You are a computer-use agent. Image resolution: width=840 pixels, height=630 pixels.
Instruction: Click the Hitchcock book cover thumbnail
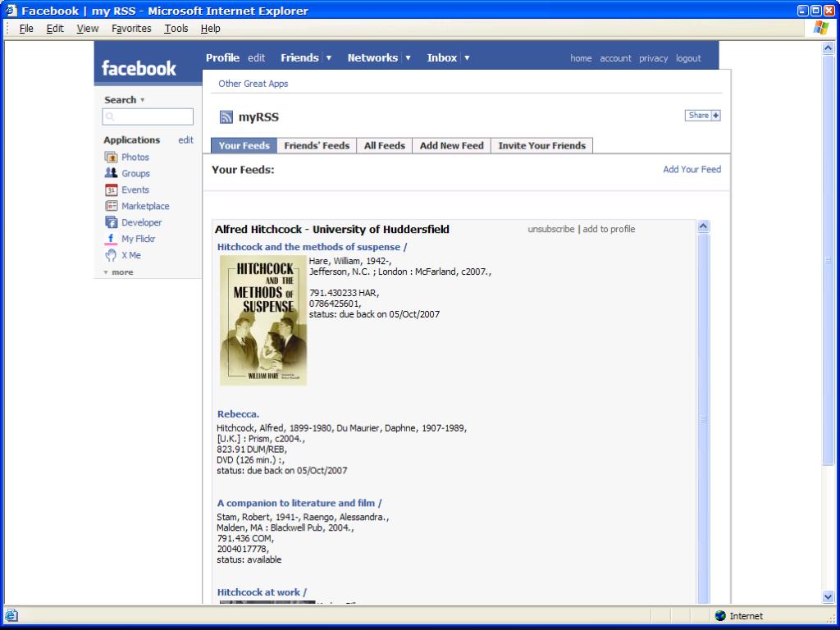tap(263, 321)
